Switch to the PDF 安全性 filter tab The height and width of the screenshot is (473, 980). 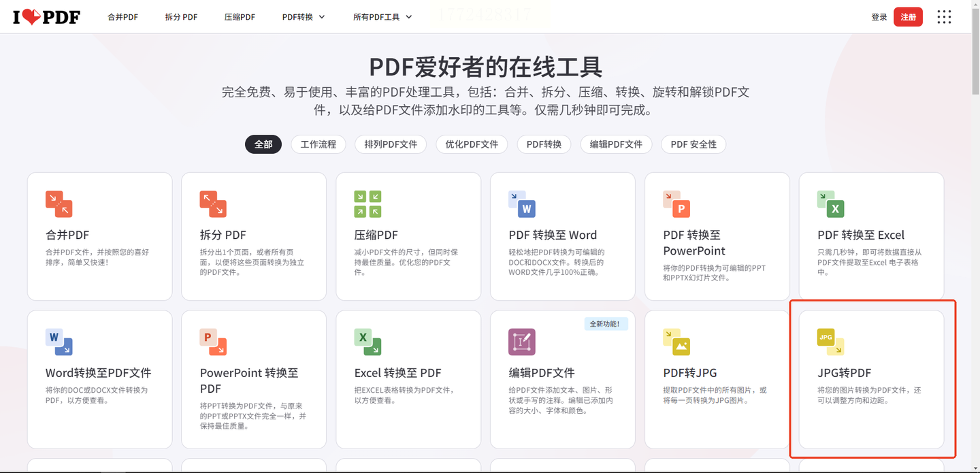pyautogui.click(x=693, y=144)
